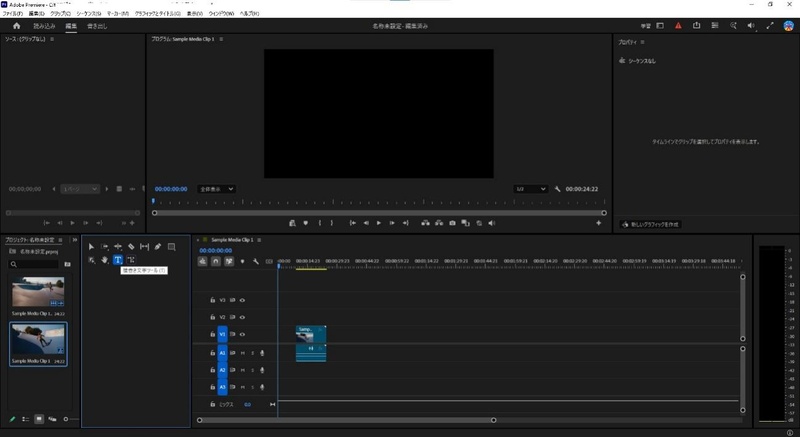Step forward one frame in Program monitor

coord(392,223)
